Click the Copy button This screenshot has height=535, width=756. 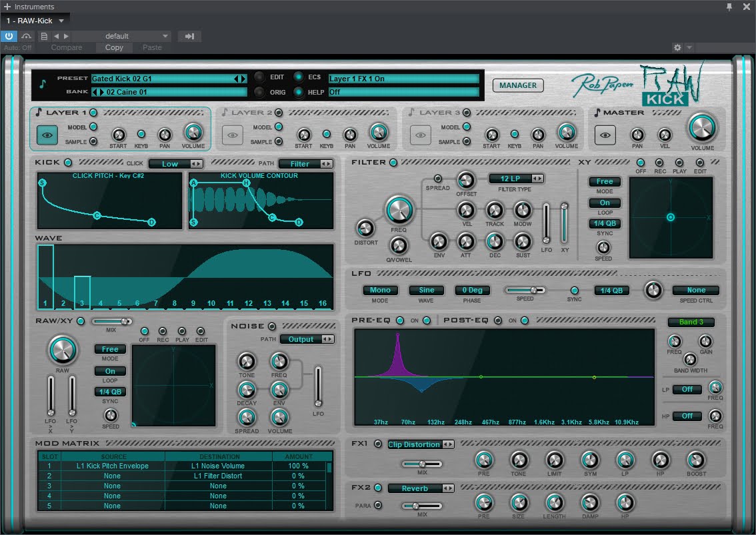(114, 47)
